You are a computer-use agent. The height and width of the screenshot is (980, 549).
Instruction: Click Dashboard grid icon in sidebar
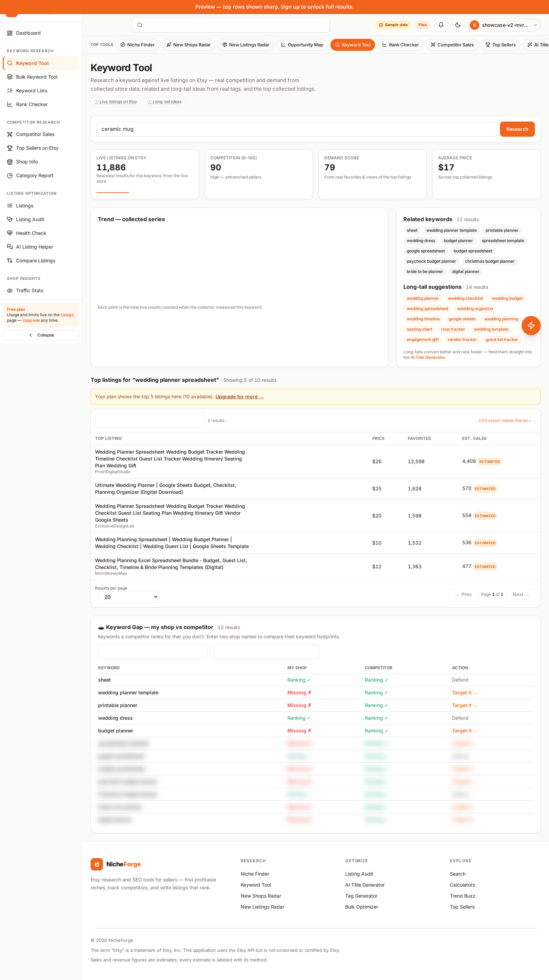[x=10, y=33]
